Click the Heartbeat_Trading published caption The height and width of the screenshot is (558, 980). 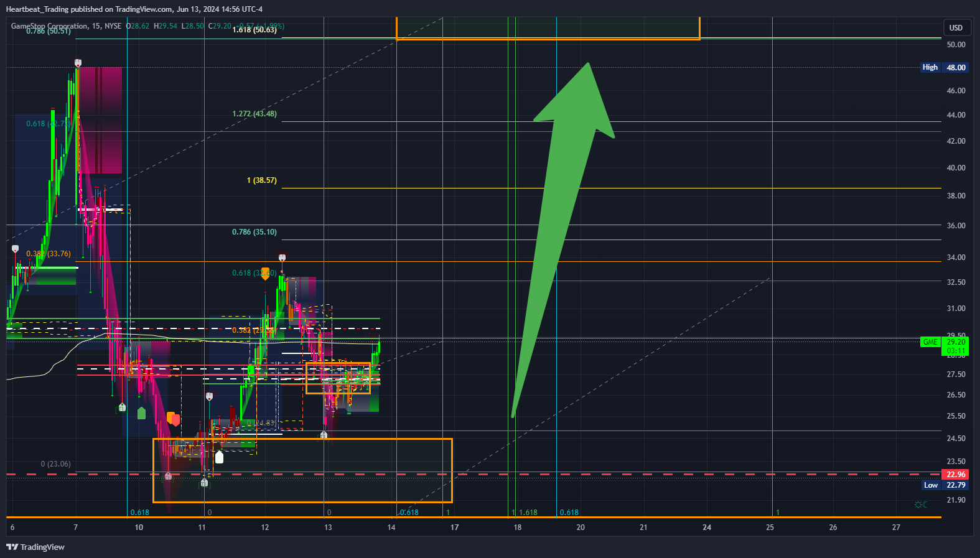click(x=134, y=9)
